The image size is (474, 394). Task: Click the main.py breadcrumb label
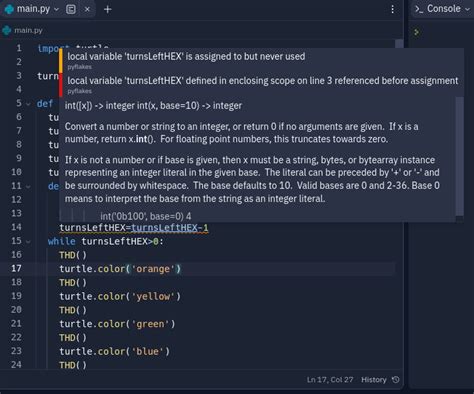tap(28, 30)
